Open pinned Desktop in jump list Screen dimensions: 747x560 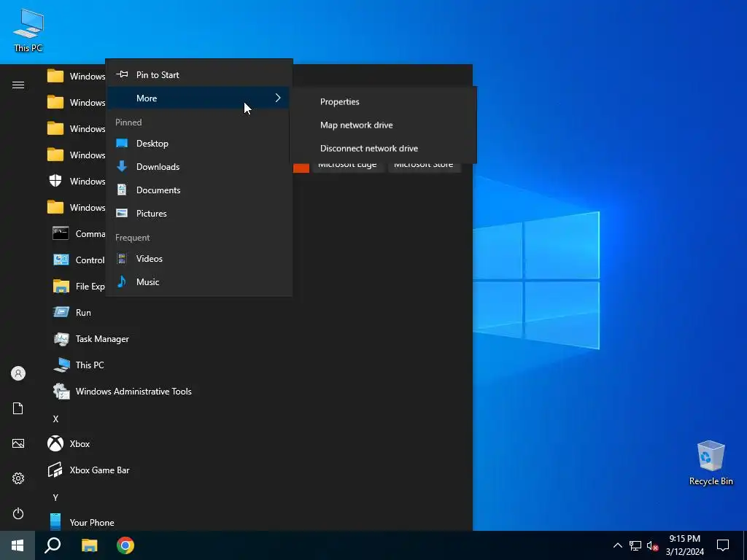198,144
